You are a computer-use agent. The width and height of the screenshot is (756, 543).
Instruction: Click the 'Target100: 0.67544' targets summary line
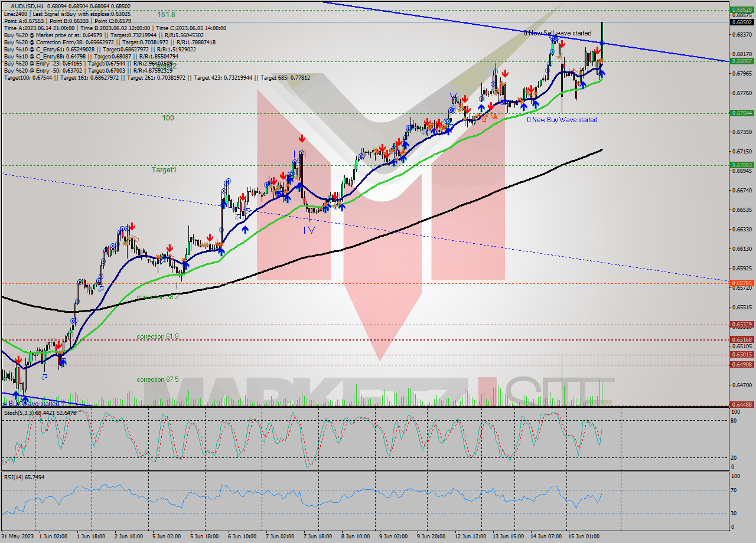157,77
